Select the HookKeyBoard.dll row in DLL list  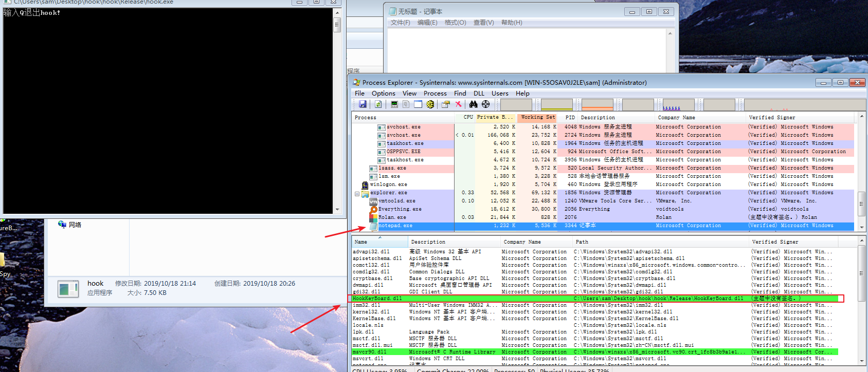click(595, 299)
